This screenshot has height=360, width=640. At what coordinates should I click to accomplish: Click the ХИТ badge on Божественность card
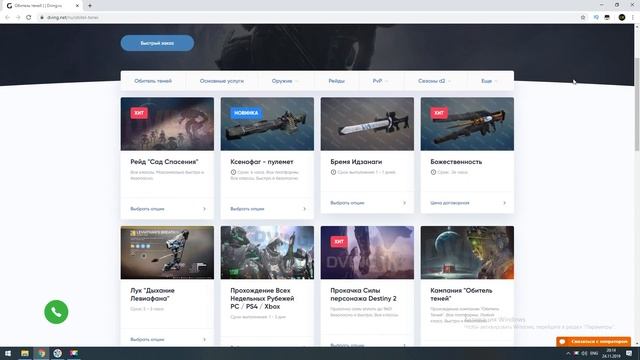pyautogui.click(x=439, y=113)
